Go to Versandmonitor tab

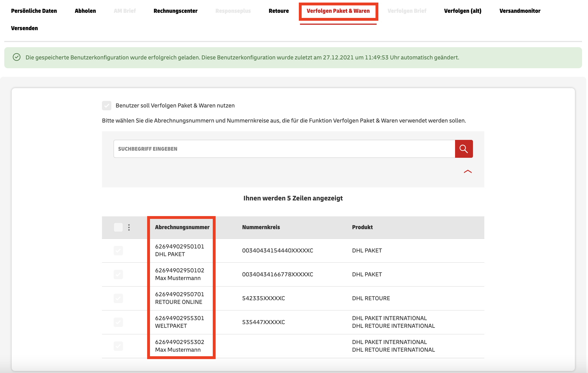(520, 11)
